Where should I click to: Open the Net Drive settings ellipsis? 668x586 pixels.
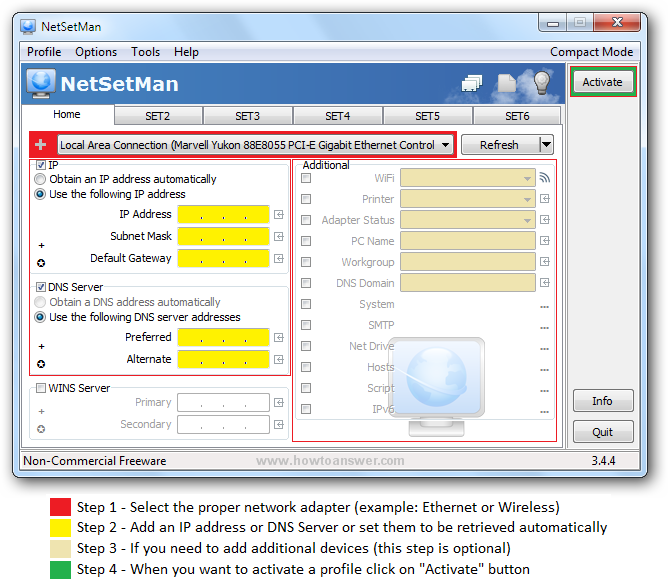[x=544, y=348]
